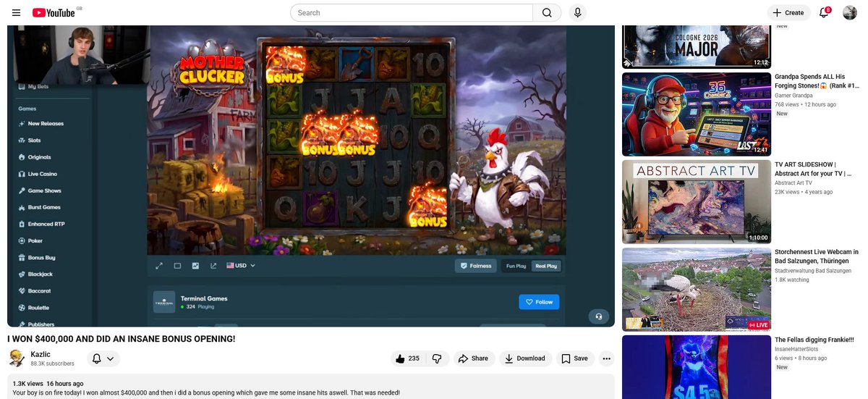This screenshot has height=399, width=868.
Task: Open notification preferences dropdown for Kazlic
Action: 103,358
